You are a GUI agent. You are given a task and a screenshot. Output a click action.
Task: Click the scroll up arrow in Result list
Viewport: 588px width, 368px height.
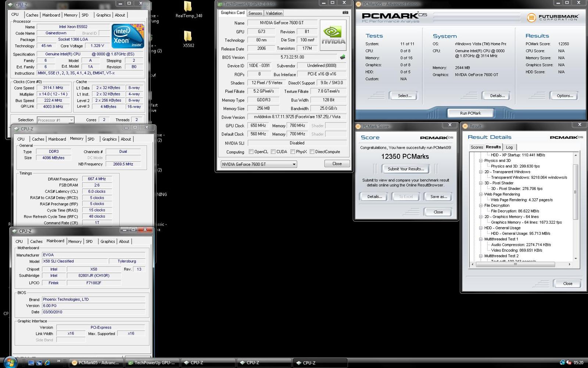point(576,155)
